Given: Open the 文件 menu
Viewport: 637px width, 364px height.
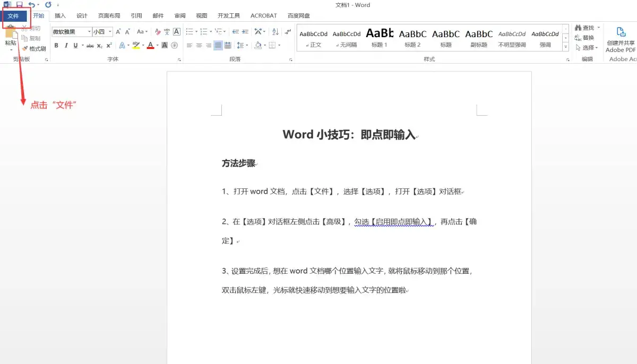Looking at the screenshot, I should [x=15, y=15].
